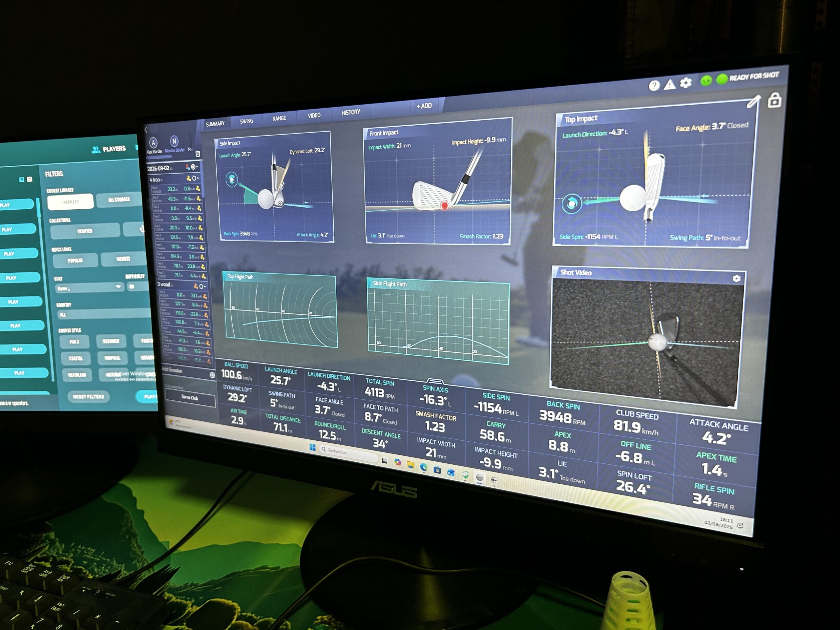The width and height of the screenshot is (840, 630).
Task: Select player avatar Nicolas Olivier
Action: [174, 141]
